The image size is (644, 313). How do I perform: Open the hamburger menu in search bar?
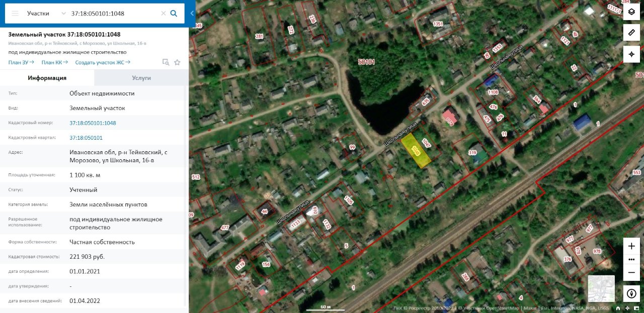tap(15, 14)
